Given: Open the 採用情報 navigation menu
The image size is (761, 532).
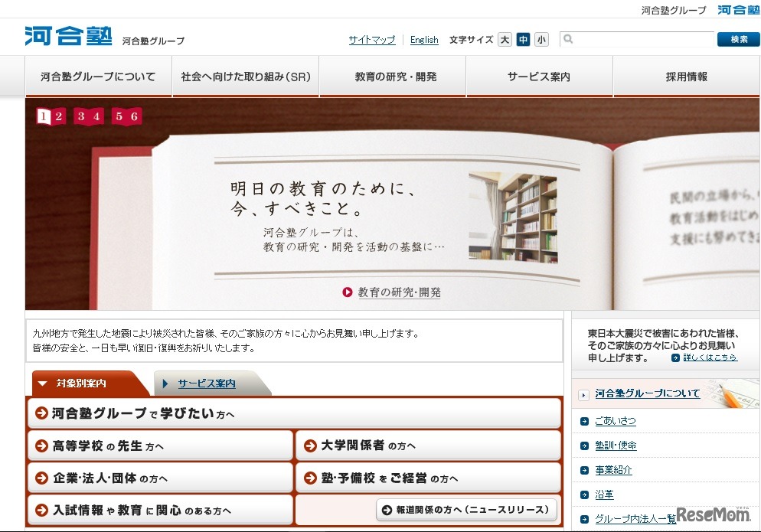Looking at the screenshot, I should [685, 76].
